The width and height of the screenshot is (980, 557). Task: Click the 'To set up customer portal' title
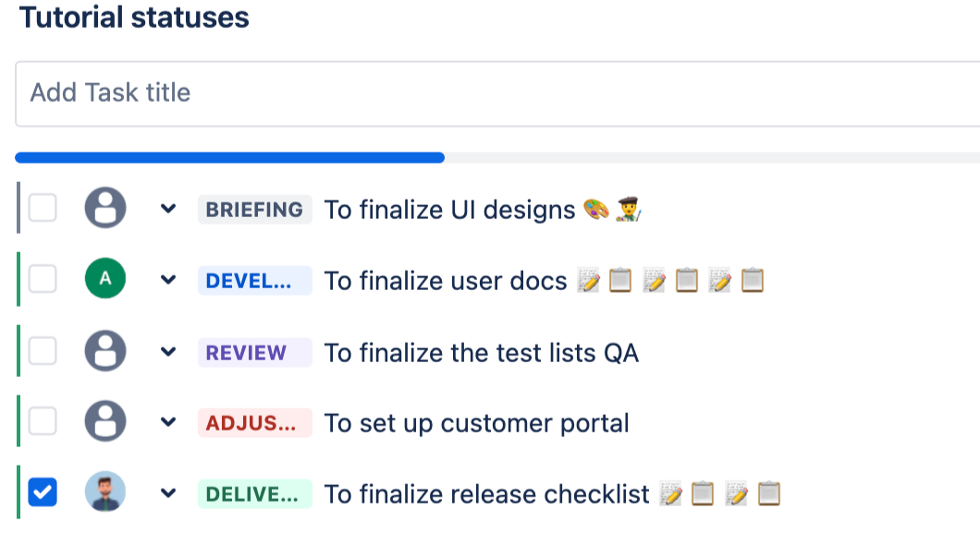coord(476,424)
